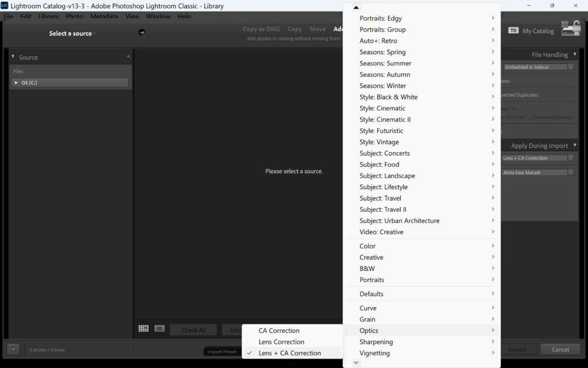Screen dimensions: 588x368
Task: Open Creative preset group
Action: pyautogui.click(x=421, y=257)
